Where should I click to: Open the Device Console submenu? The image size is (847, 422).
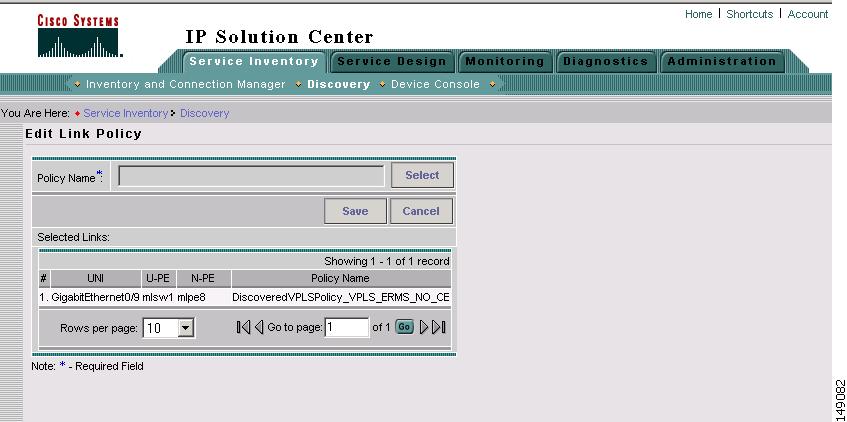(435, 84)
